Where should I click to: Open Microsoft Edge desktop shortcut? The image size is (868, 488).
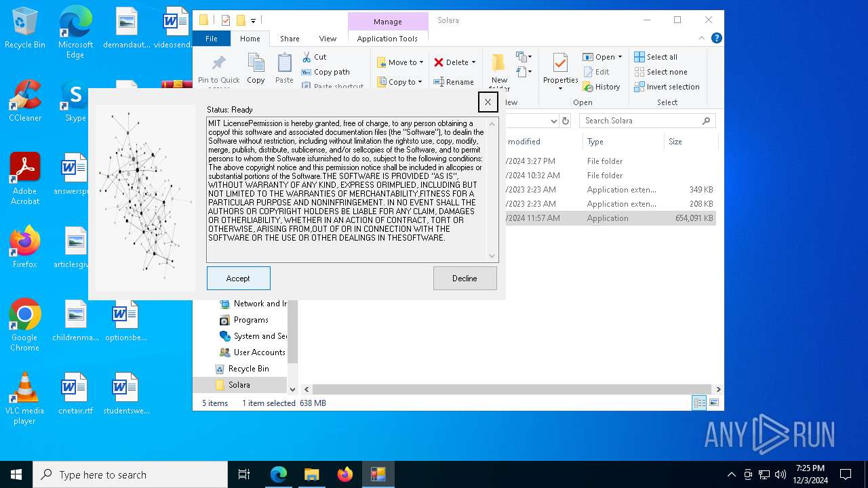tap(75, 33)
